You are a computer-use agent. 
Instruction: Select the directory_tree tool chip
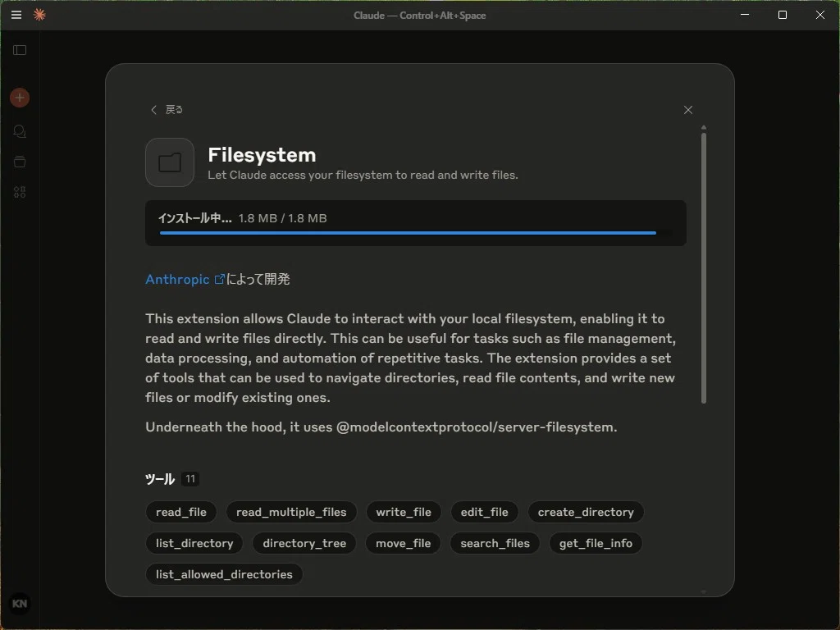304,543
